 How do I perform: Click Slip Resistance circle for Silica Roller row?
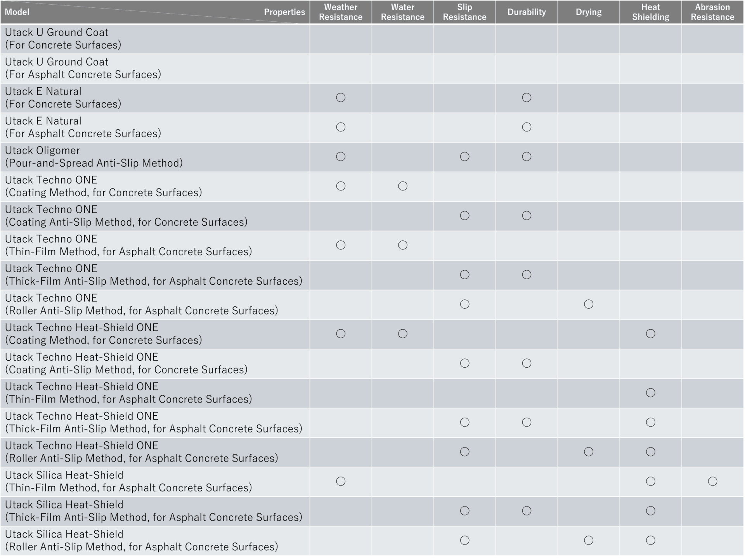(464, 540)
